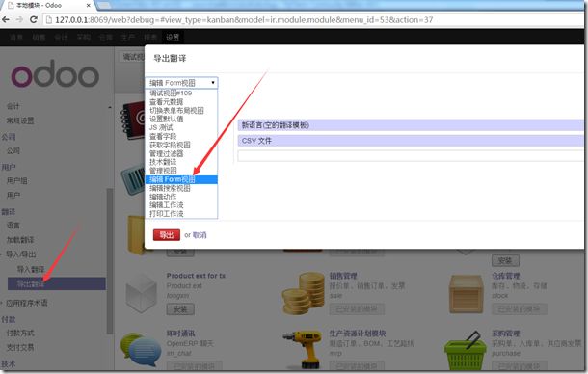
Task: Open highlighted 导出翻译 sidebar item
Action: tap(57, 283)
